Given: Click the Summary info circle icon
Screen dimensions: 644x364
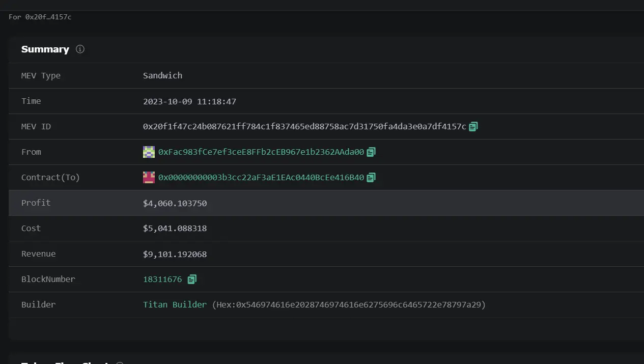Looking at the screenshot, I should 80,49.
